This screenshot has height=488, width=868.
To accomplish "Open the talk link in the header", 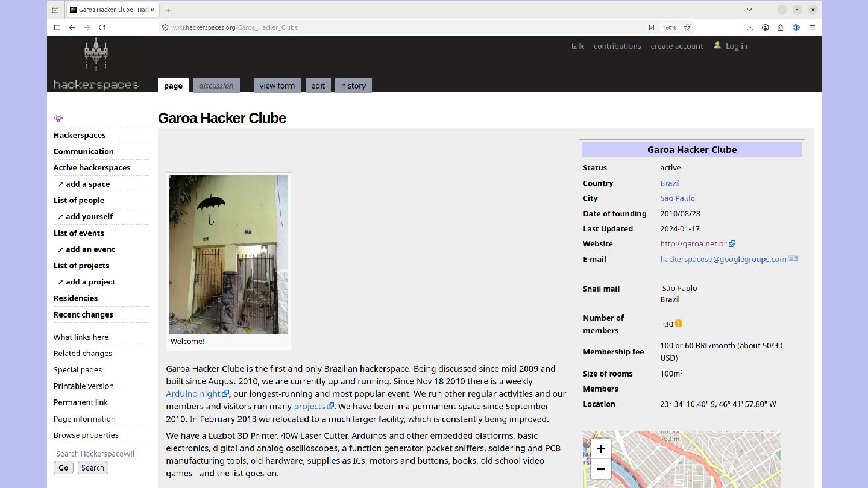I will click(578, 46).
